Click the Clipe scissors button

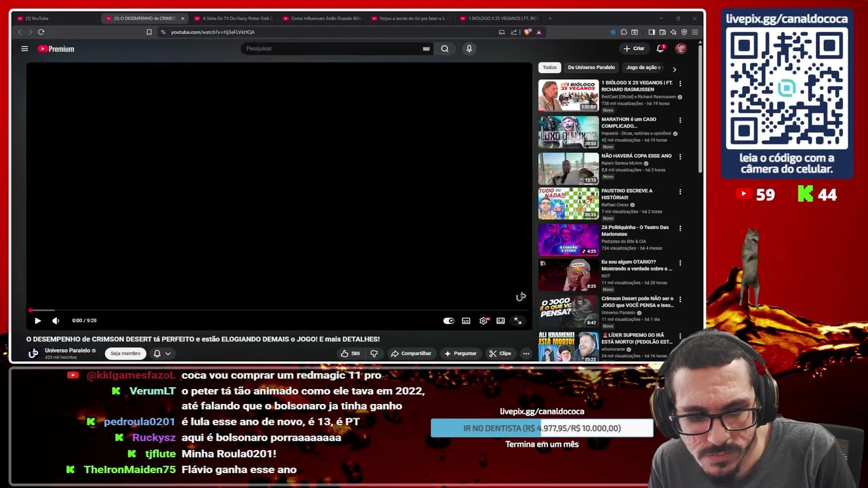[500, 353]
